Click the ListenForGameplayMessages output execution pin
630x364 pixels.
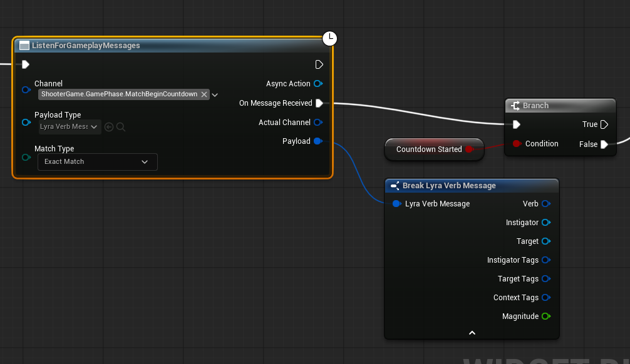point(319,64)
